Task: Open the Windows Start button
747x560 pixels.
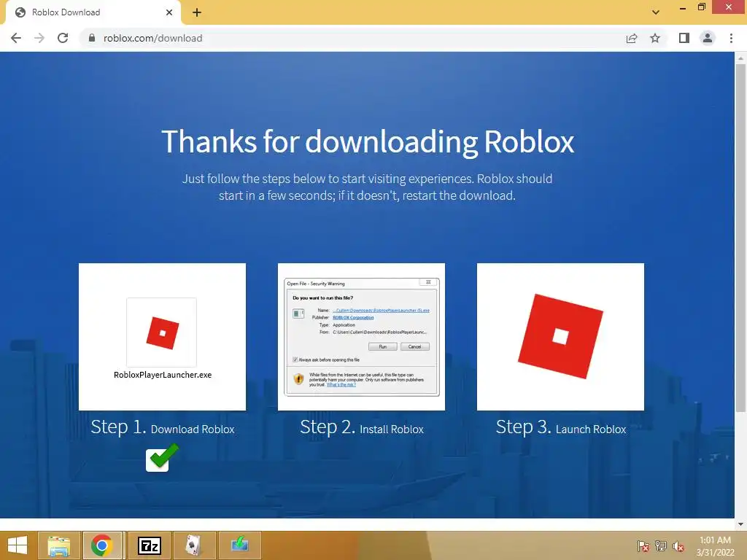Action: 18,545
